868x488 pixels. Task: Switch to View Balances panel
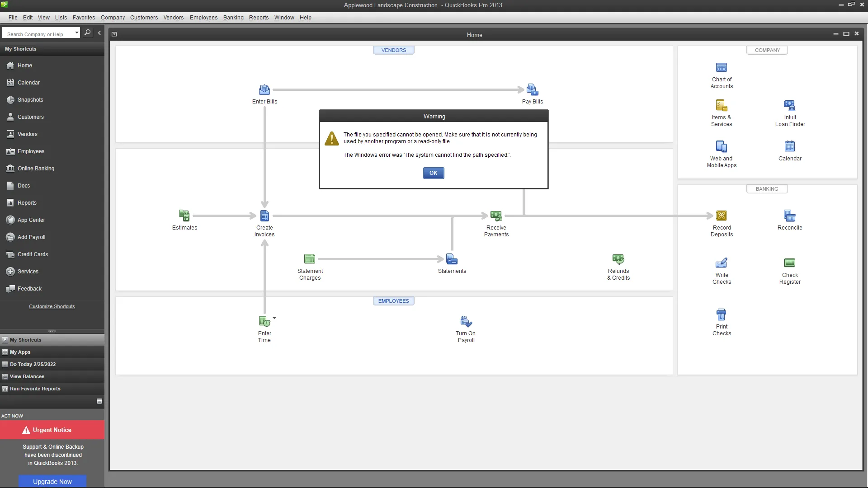coord(27,376)
